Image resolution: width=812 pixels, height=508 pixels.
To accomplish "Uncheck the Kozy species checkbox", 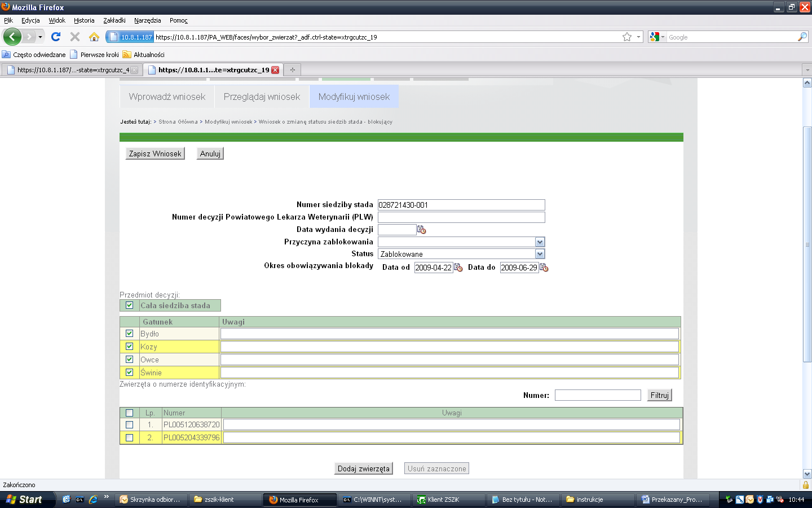I will pyautogui.click(x=129, y=347).
